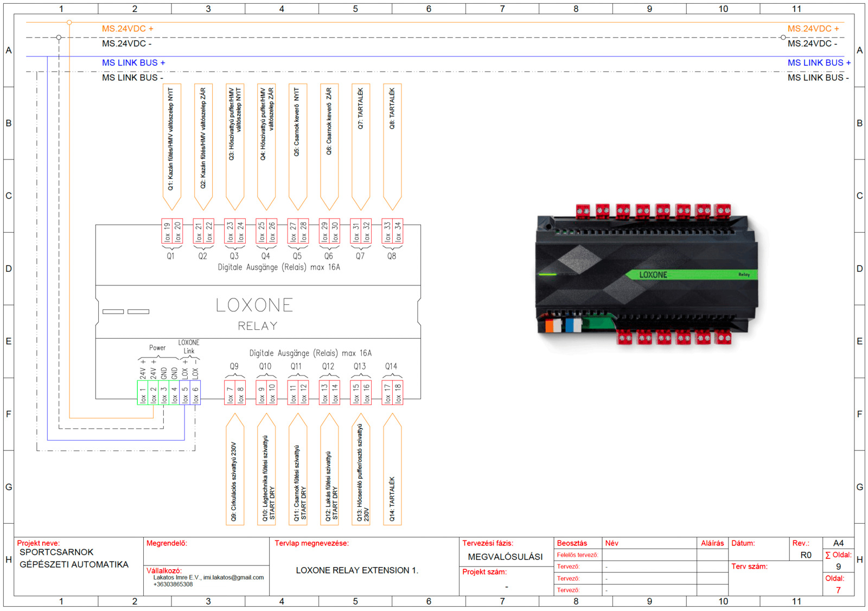Select the Q14 terminal block lox 17/18
This screenshot has width=868, height=611.
[x=392, y=393]
